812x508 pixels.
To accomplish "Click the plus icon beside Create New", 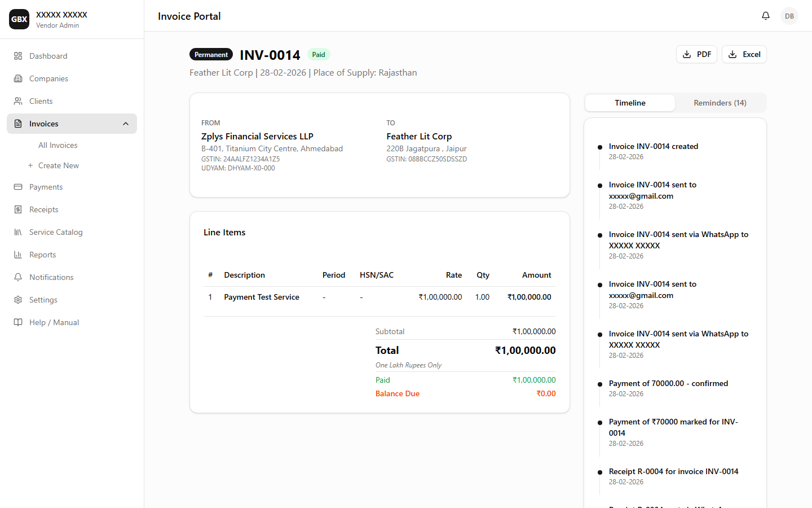I will [x=30, y=165].
